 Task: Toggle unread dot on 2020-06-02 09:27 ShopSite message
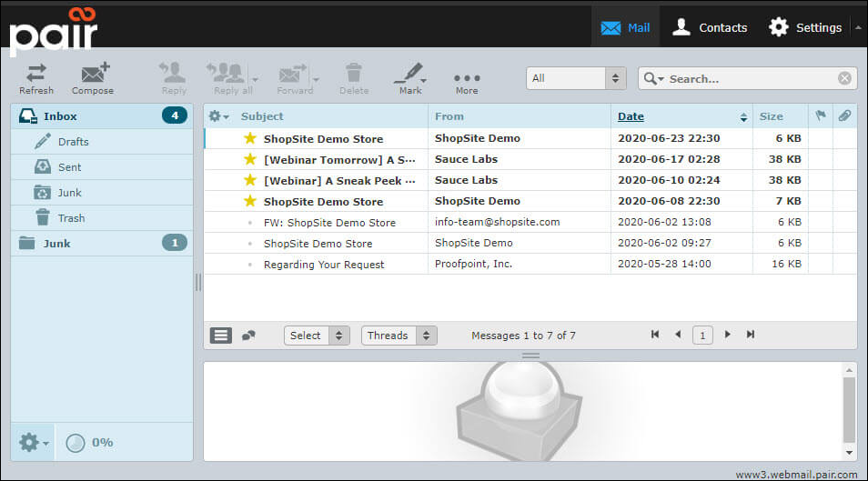coord(250,244)
